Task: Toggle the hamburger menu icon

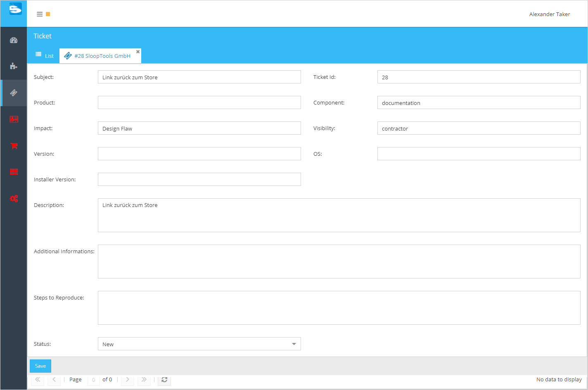Action: [x=40, y=14]
